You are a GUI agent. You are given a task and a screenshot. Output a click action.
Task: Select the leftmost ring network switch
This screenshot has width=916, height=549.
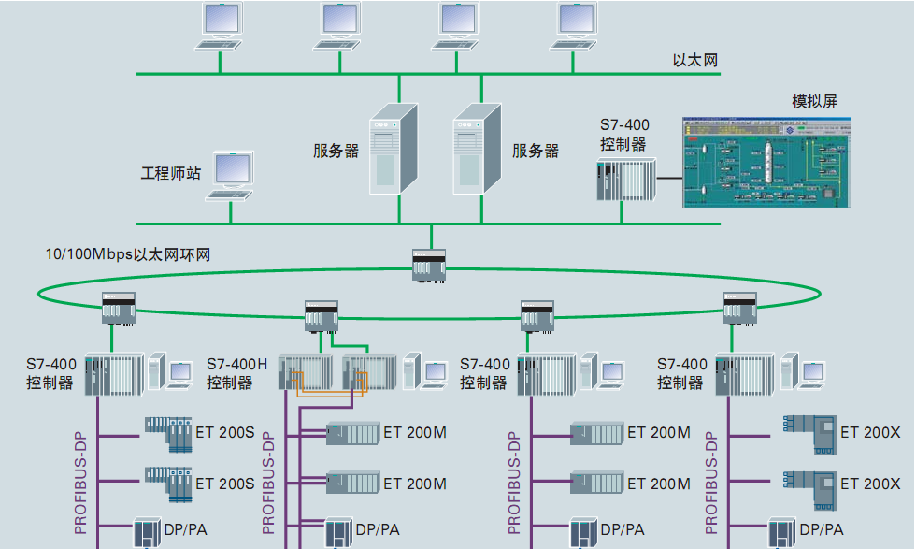pyautogui.click(x=118, y=307)
